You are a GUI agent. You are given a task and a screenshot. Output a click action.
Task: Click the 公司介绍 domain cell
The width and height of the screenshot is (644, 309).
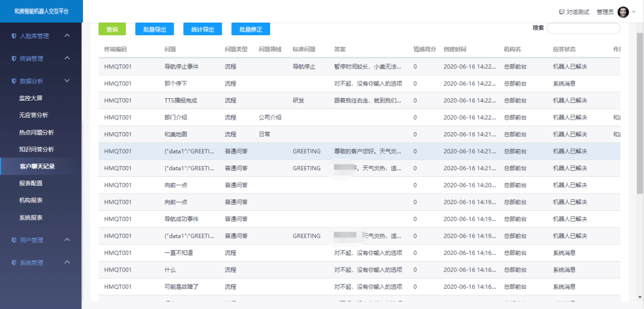click(x=270, y=117)
